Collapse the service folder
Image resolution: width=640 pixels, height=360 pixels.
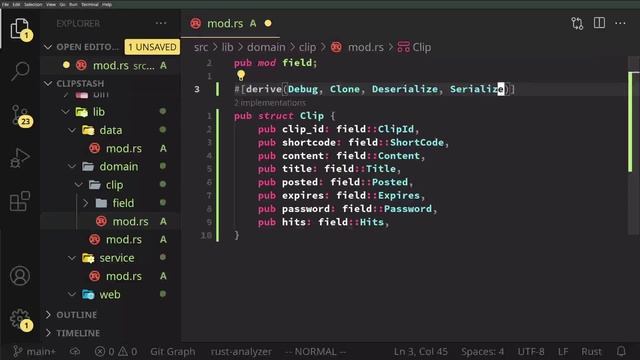(72, 258)
